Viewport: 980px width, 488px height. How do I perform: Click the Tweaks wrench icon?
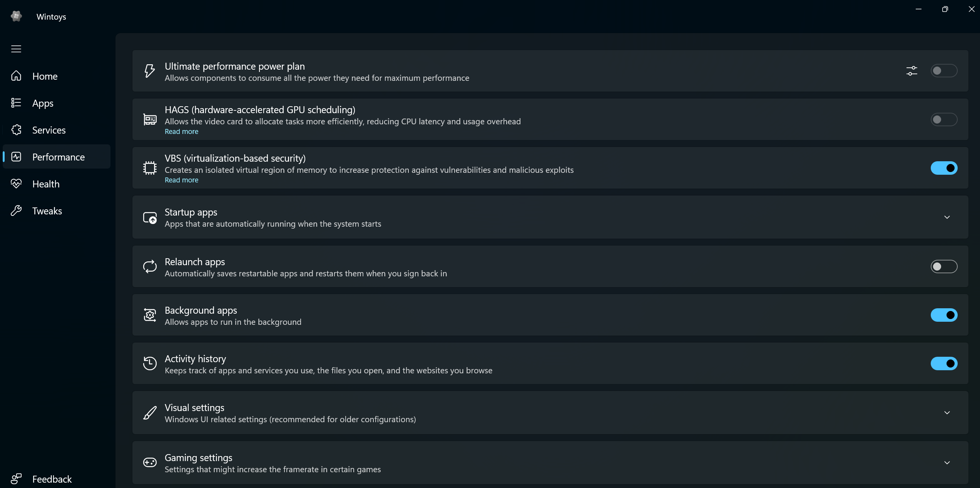point(16,211)
